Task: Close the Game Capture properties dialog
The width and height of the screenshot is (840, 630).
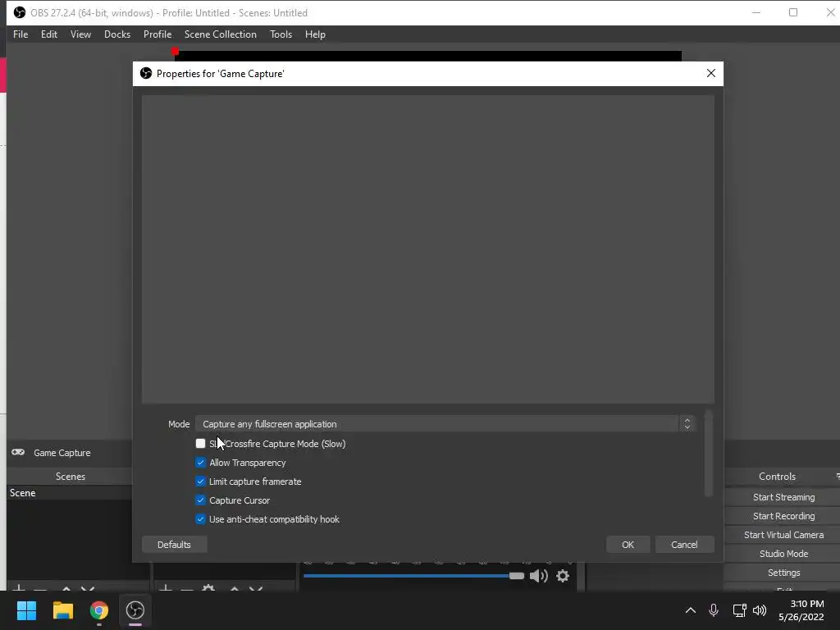Action: tap(711, 73)
